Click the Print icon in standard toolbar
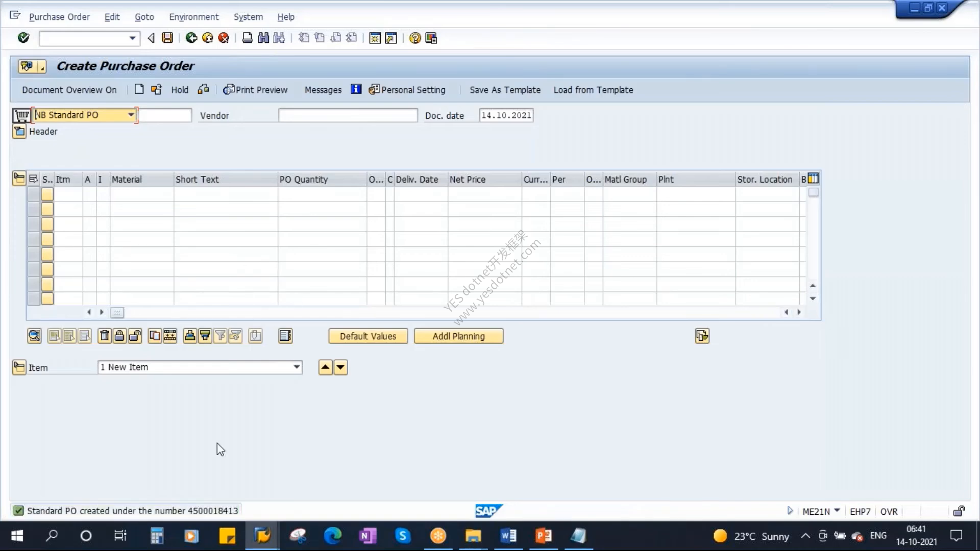This screenshot has height=551, width=980. 247,38
